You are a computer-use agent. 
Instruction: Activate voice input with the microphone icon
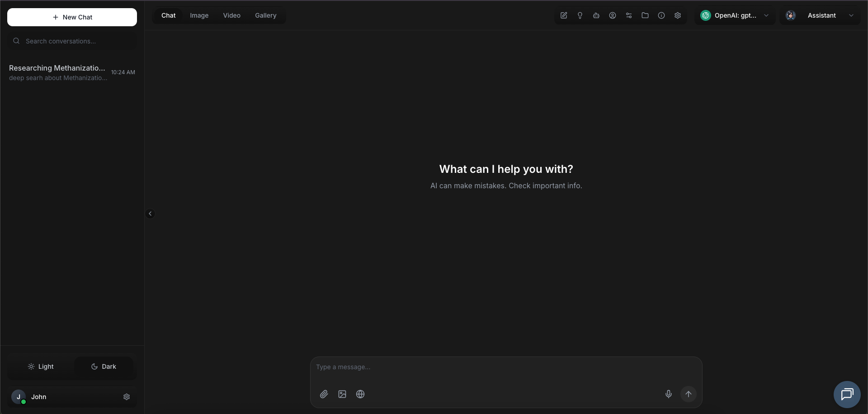click(x=669, y=394)
